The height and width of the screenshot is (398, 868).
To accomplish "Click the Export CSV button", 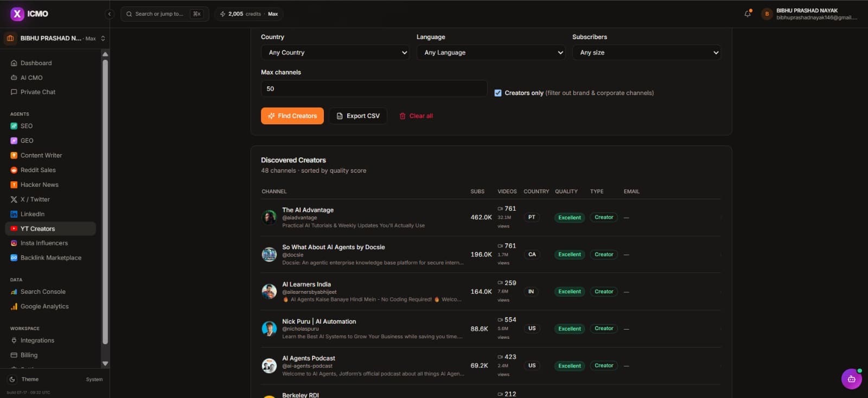I will click(x=358, y=116).
